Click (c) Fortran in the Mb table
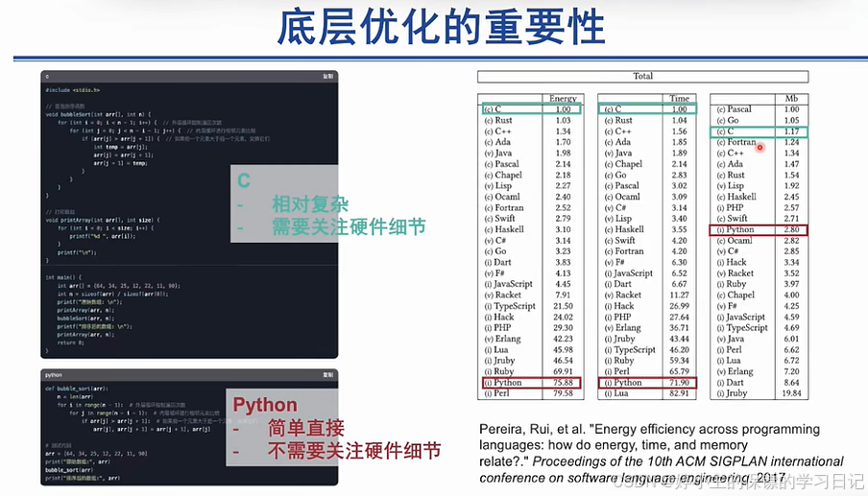This screenshot has width=868, height=496. (x=736, y=142)
